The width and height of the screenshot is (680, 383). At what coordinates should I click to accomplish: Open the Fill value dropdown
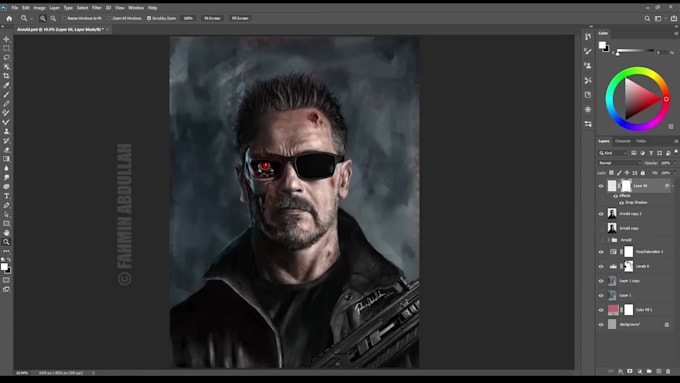pyautogui.click(x=674, y=173)
